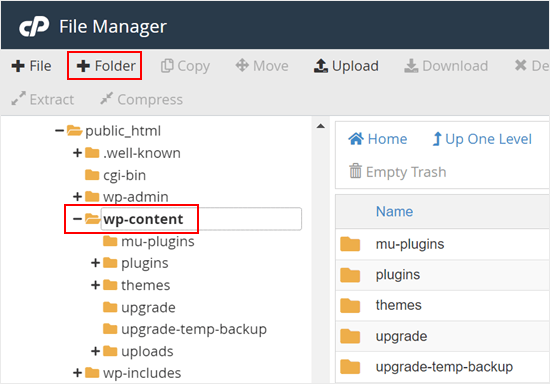Select upgrade-temp-backup folder in tree

click(x=194, y=329)
